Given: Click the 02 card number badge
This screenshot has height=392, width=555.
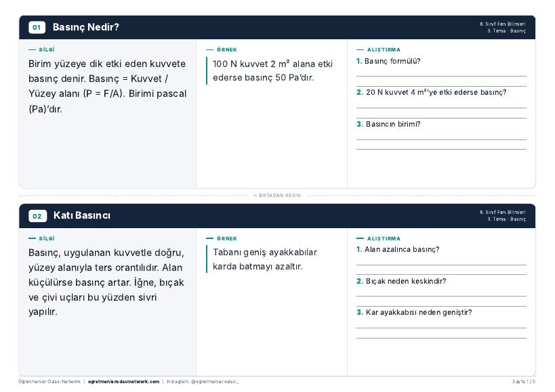Looking at the screenshot, I should point(37,216).
